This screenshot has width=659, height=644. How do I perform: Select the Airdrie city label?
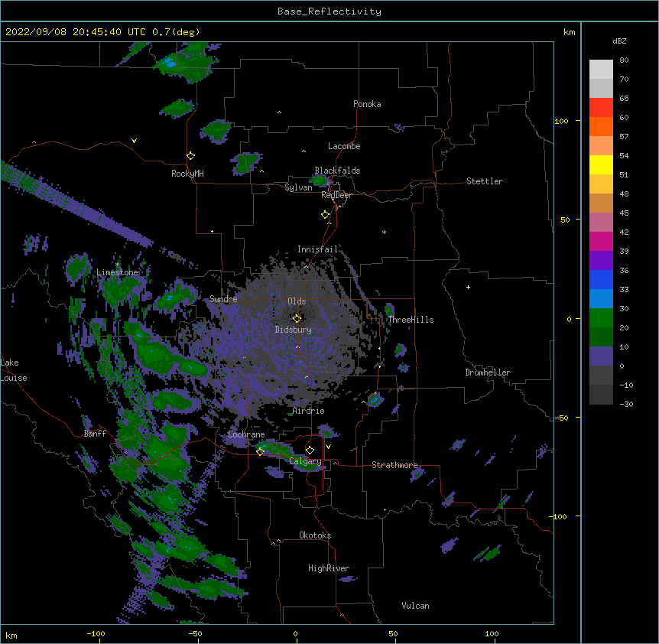(309, 411)
